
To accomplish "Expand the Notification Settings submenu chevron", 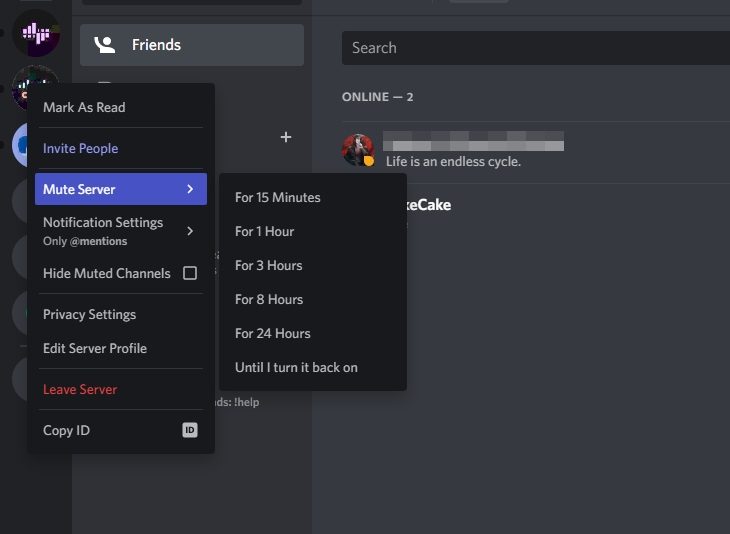I will pos(190,231).
